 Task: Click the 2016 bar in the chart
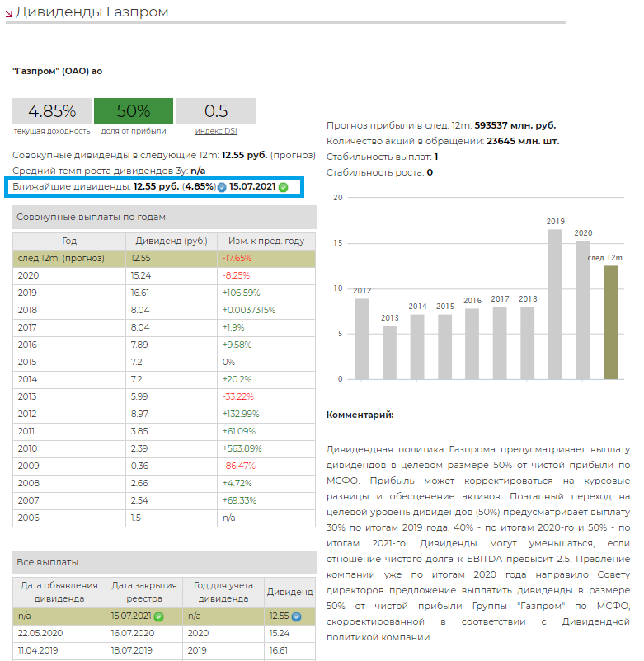(x=472, y=344)
